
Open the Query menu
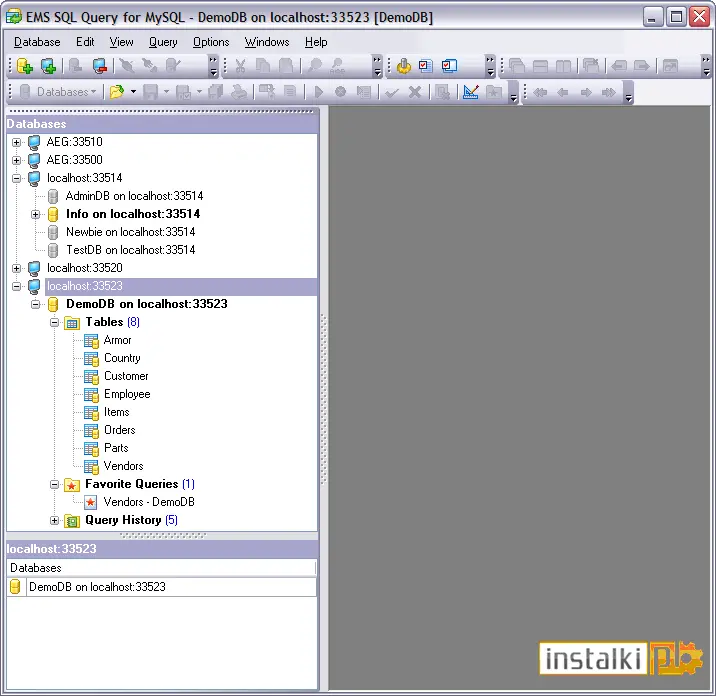coord(163,42)
